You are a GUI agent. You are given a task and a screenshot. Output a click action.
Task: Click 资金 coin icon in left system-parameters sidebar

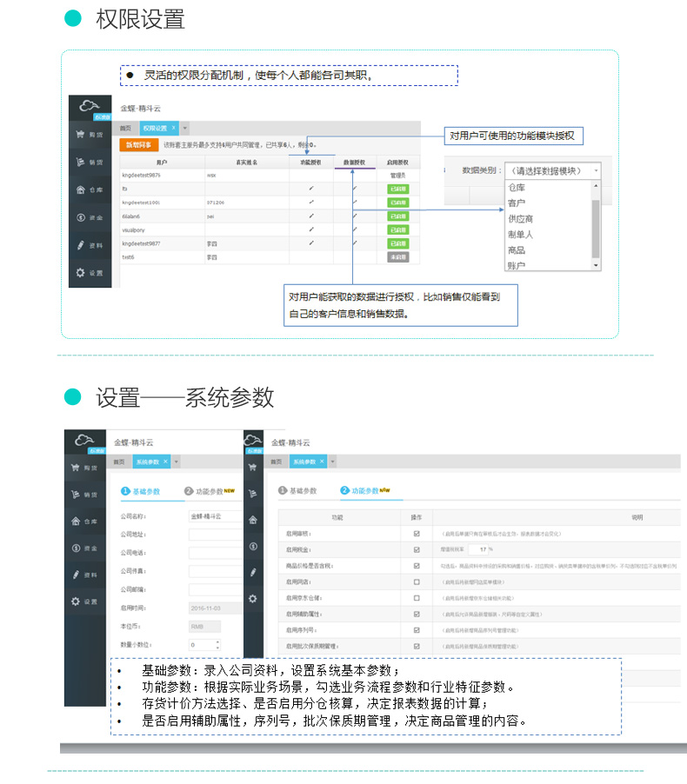click(x=77, y=548)
